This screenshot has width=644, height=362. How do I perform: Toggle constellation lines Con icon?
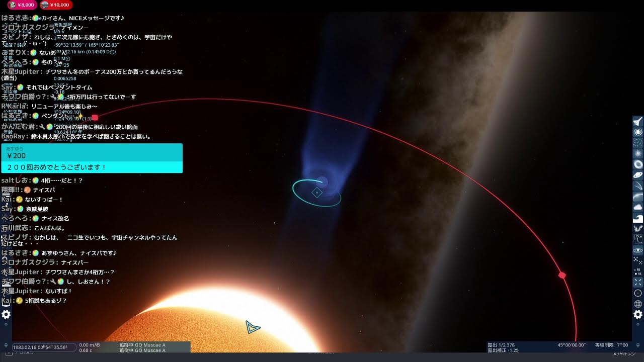coord(637,239)
